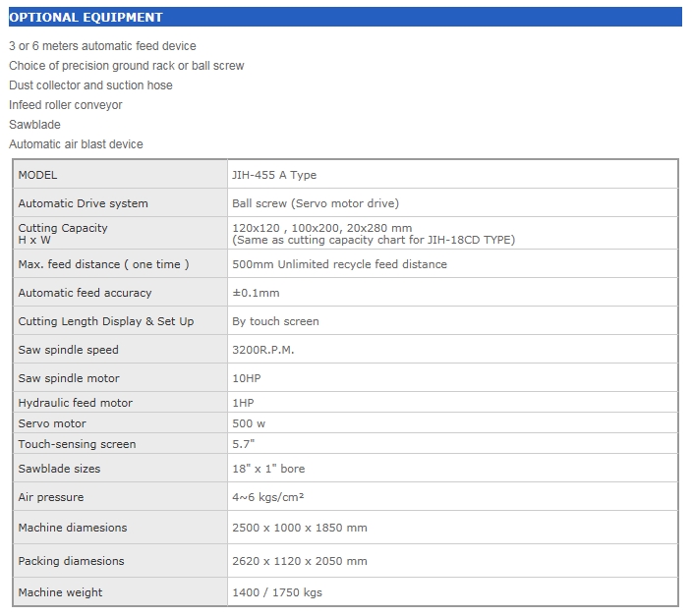Select the '3200R.P.M.' spindle speed value
Screen dimensions: 692x616
263,350
